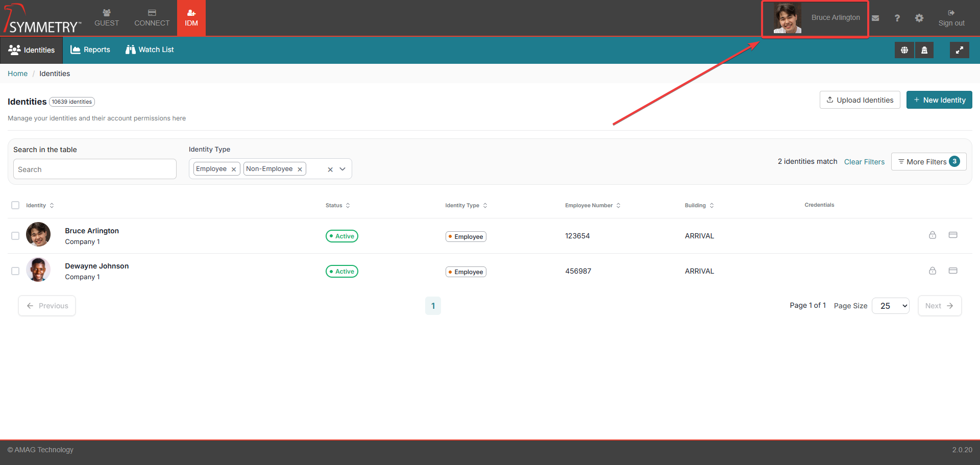Open the mail envelope icon in header

pyautogui.click(x=875, y=18)
